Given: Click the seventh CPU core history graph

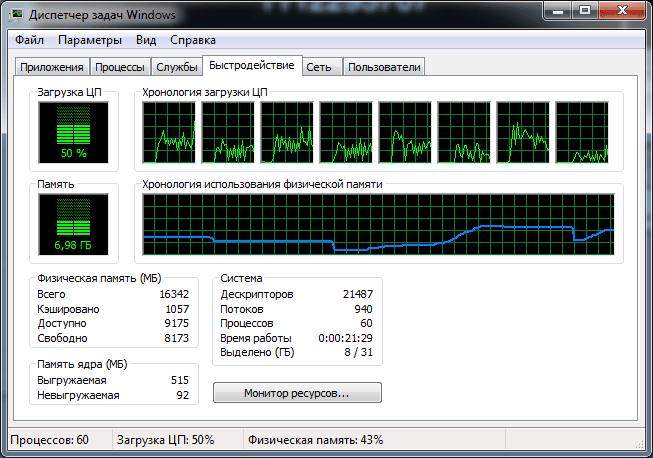Looking at the screenshot, I should [523, 132].
